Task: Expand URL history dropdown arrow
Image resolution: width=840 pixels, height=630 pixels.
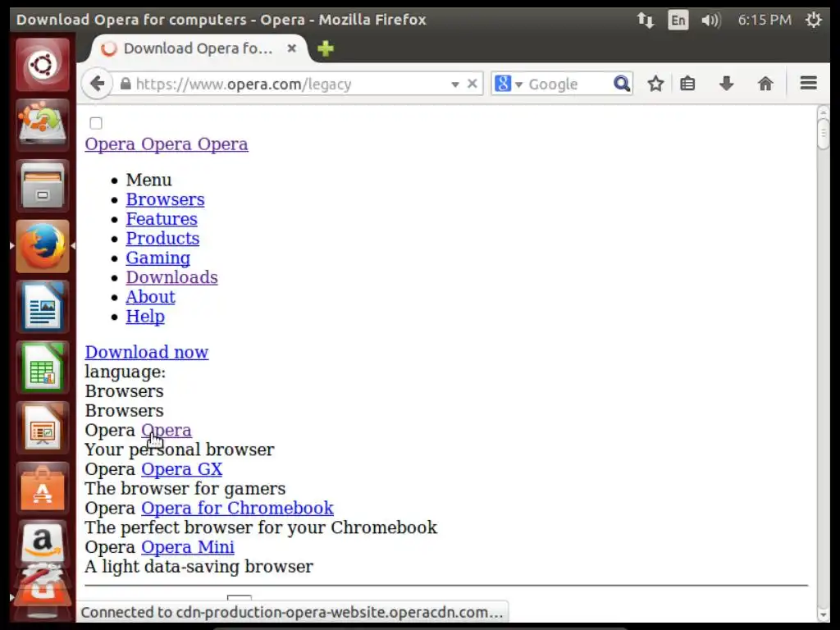Action: click(x=454, y=84)
